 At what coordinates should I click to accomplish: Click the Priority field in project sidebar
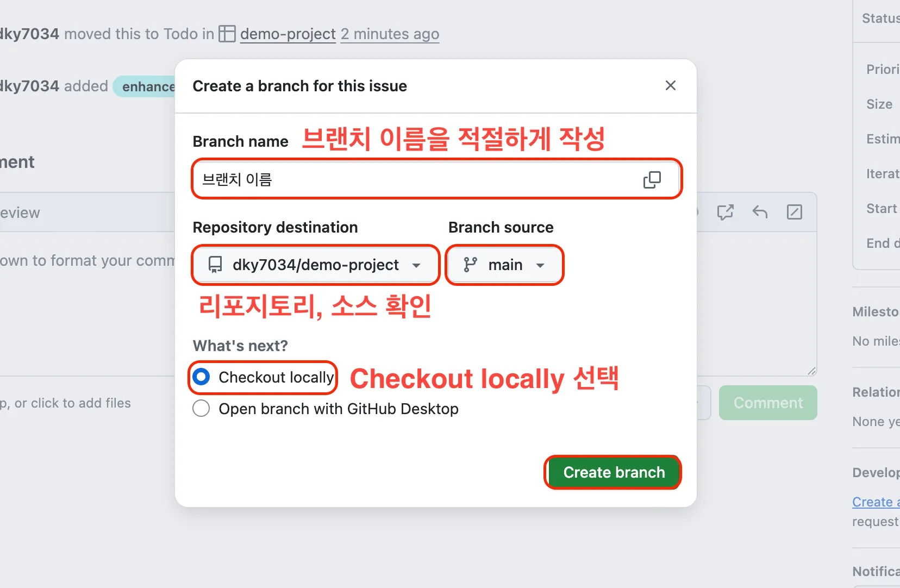point(883,69)
